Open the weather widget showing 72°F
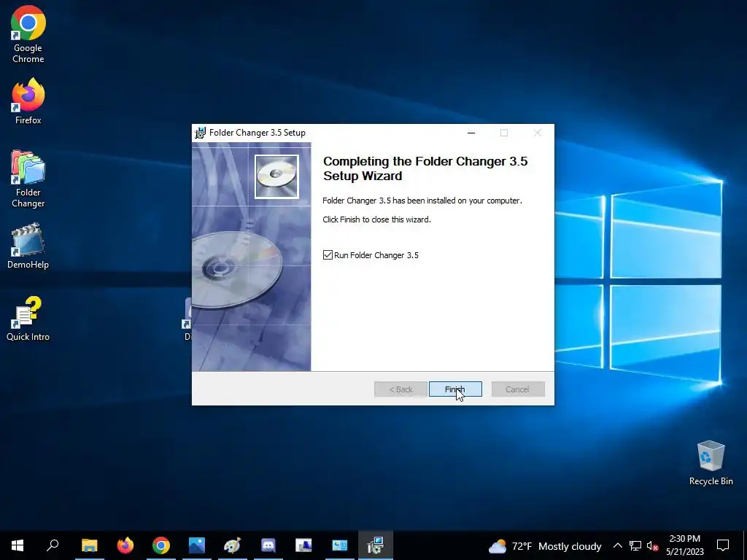Screen dimensions: 747x560 (545, 546)
